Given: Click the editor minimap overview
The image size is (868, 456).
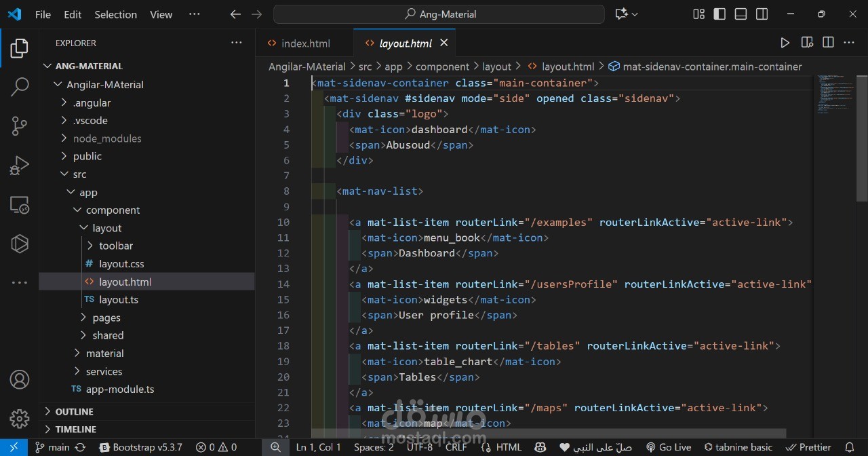Looking at the screenshot, I should (x=835, y=94).
